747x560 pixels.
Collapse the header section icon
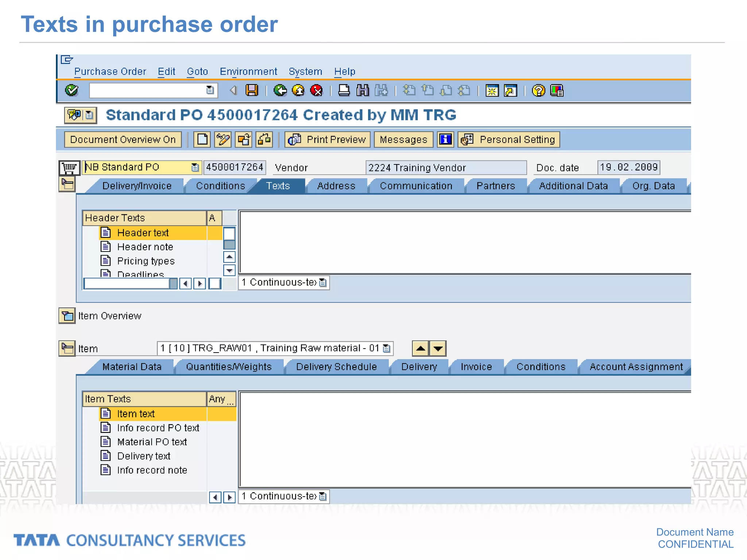pyautogui.click(x=67, y=184)
